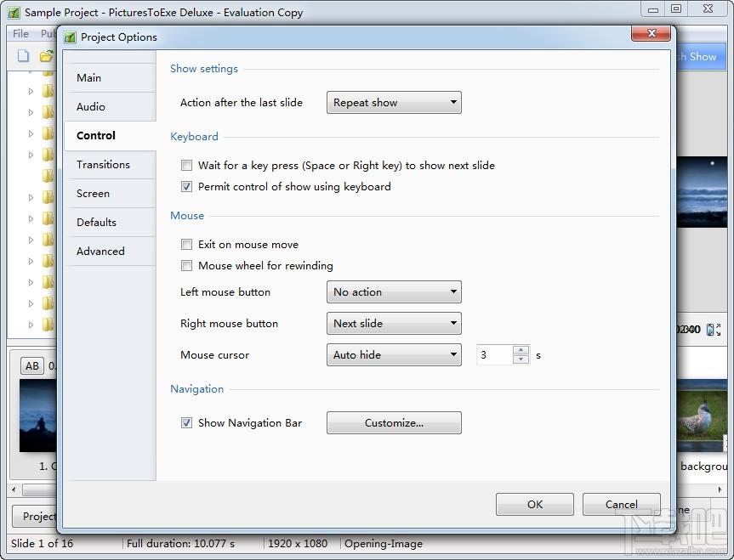Viewport: 734px width, 560px height.
Task: Open the Mouse cursor Auto hide dropdown
Action: pos(394,354)
